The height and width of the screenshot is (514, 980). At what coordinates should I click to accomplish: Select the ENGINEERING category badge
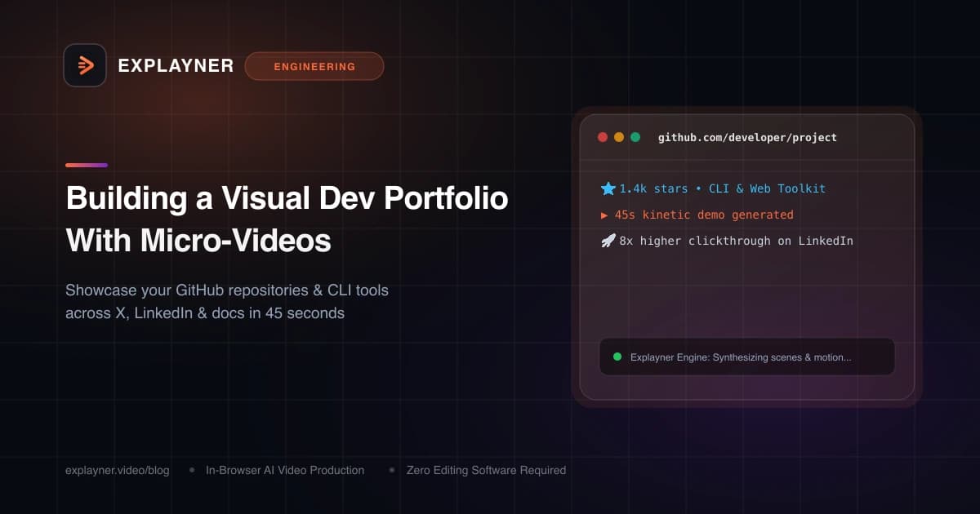(314, 66)
